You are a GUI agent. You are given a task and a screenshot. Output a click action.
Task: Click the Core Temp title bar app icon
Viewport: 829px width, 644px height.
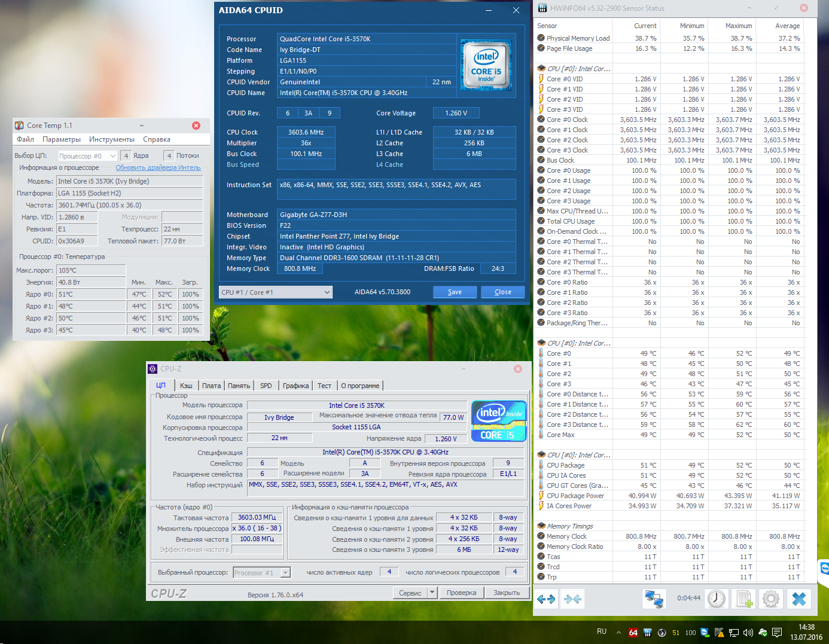(x=19, y=126)
